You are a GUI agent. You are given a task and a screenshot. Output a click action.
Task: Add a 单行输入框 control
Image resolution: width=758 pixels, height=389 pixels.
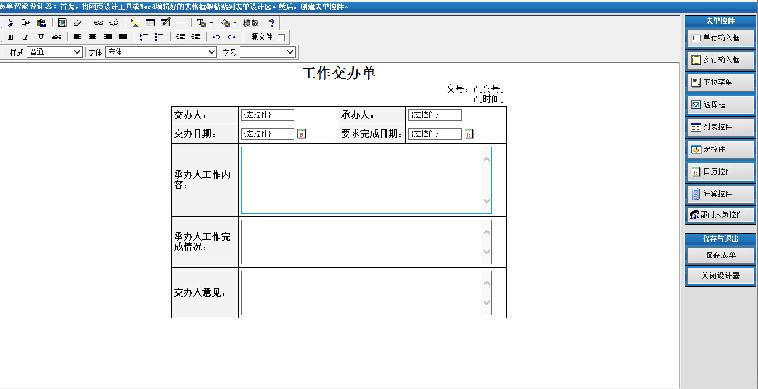(x=720, y=38)
